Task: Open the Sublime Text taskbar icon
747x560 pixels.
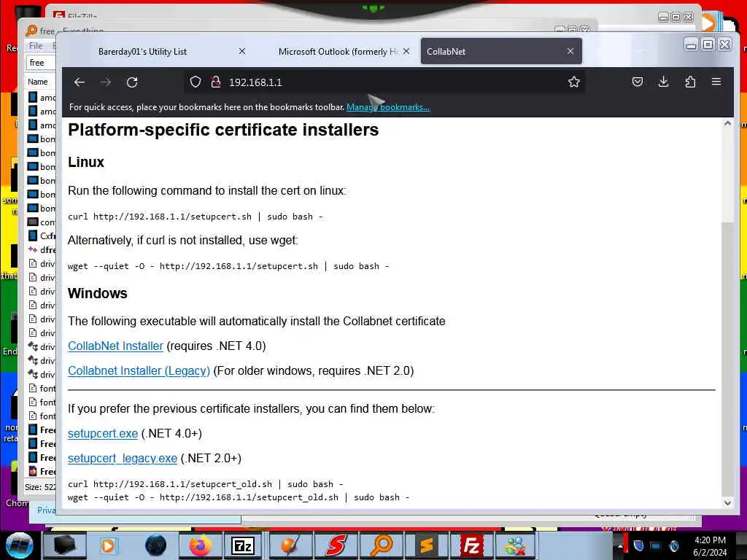Action: [426, 545]
